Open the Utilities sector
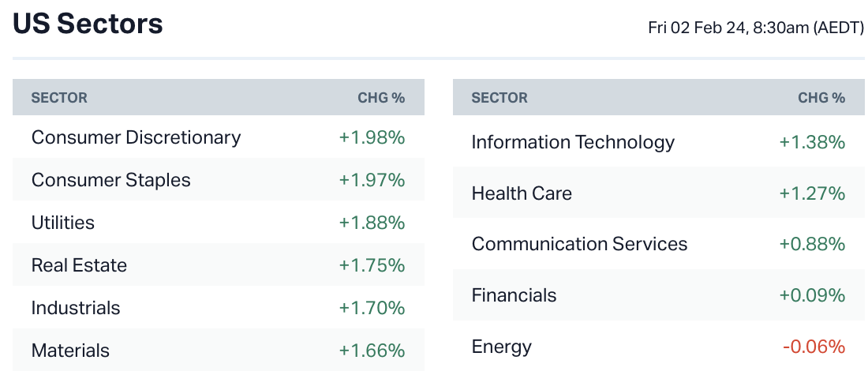 coord(63,223)
